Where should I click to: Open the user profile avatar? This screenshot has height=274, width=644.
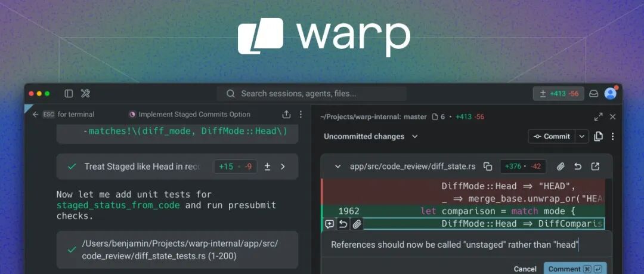(611, 93)
